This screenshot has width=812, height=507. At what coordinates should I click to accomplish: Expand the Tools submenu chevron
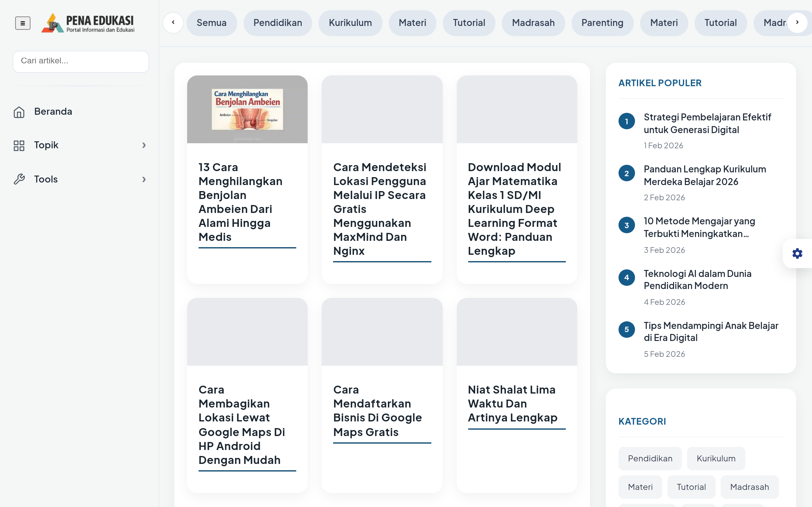(x=144, y=179)
